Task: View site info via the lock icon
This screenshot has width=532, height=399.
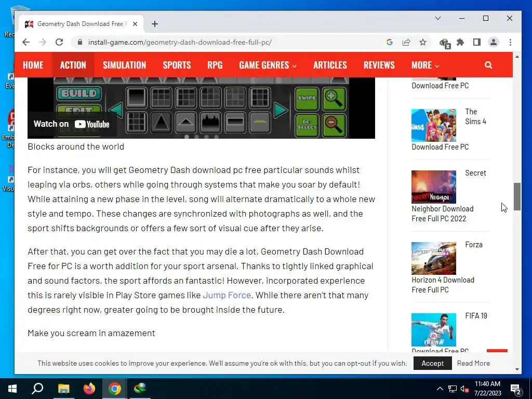Action: tap(79, 42)
